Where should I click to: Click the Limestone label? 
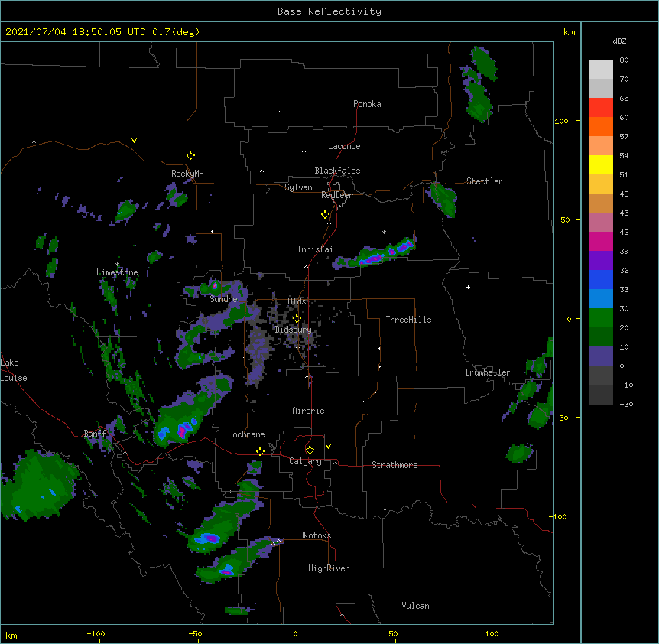click(117, 272)
